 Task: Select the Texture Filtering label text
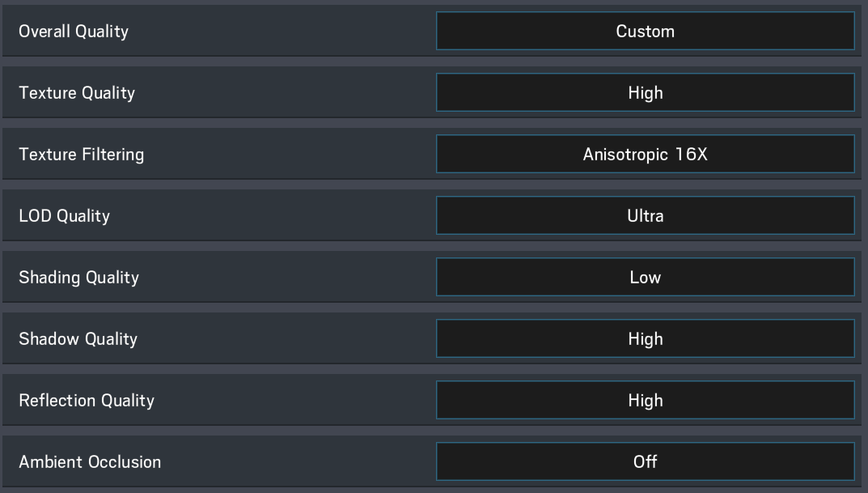point(81,154)
